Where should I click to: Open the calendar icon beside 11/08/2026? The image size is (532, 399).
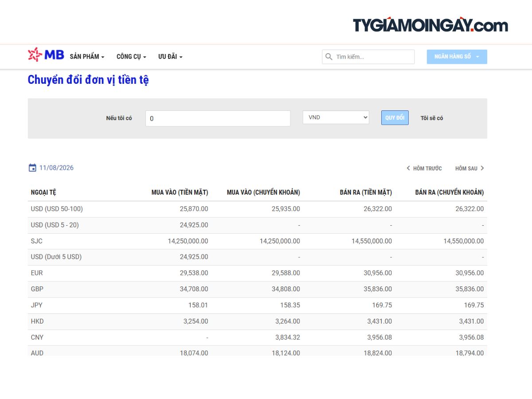[x=32, y=168]
